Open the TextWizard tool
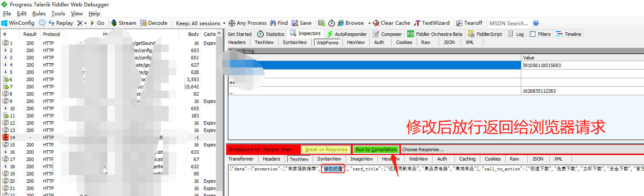This screenshot has height=196, width=644. [432, 23]
